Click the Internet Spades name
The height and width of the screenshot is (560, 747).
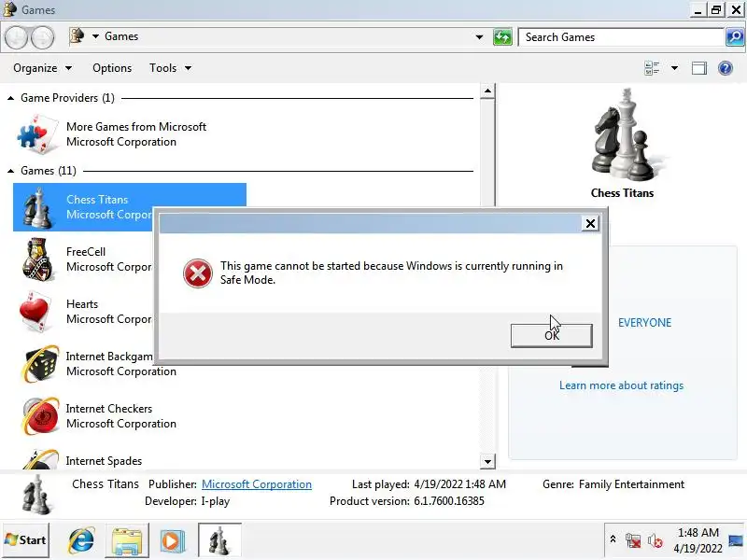pyautogui.click(x=104, y=461)
